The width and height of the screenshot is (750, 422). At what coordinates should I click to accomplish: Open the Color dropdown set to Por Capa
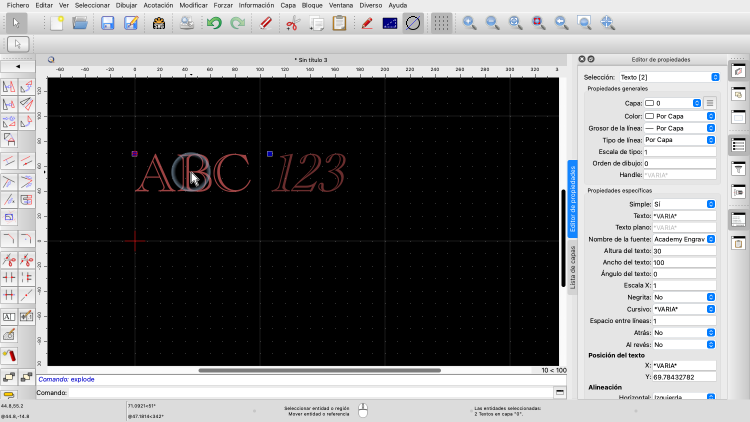(680, 116)
